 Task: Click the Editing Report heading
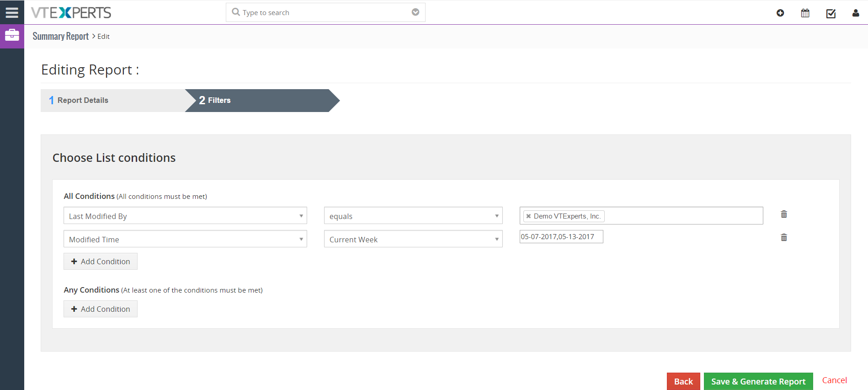pos(90,69)
